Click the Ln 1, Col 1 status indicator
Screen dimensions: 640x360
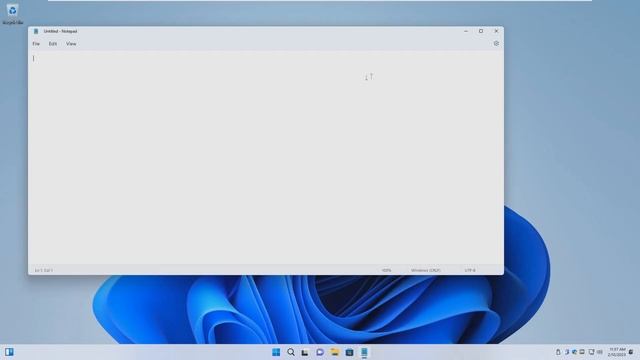pyautogui.click(x=44, y=270)
